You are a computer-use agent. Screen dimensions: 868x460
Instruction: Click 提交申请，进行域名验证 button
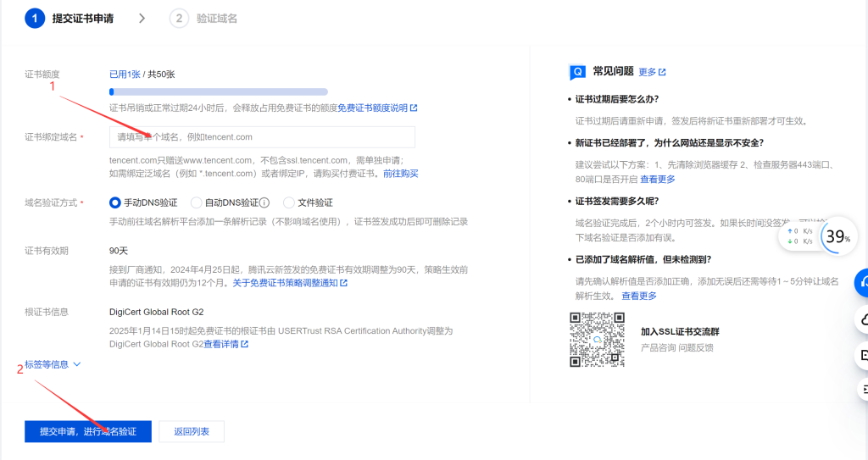87,431
